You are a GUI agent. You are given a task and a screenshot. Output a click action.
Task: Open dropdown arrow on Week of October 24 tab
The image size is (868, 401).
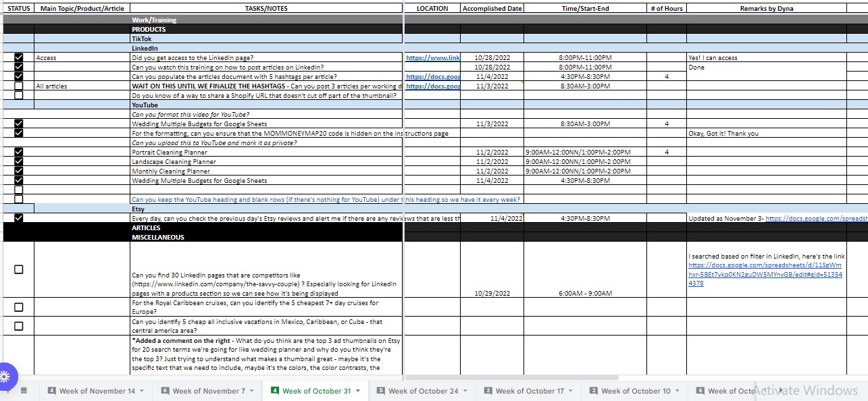click(x=465, y=391)
